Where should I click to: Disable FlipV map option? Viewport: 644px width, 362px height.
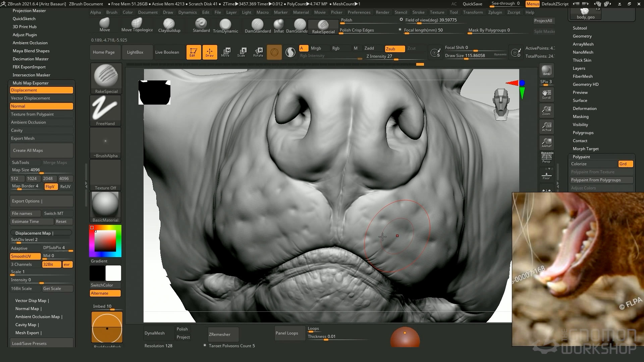coord(51,187)
